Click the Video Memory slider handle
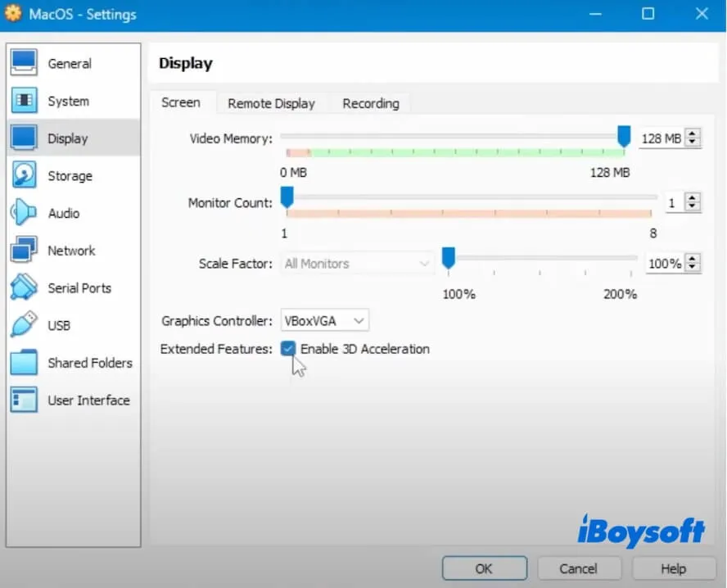This screenshot has height=588, width=727. [x=624, y=136]
